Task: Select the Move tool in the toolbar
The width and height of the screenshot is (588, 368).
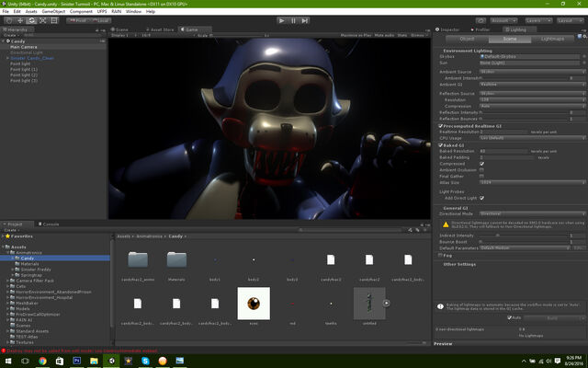Action: [20, 20]
